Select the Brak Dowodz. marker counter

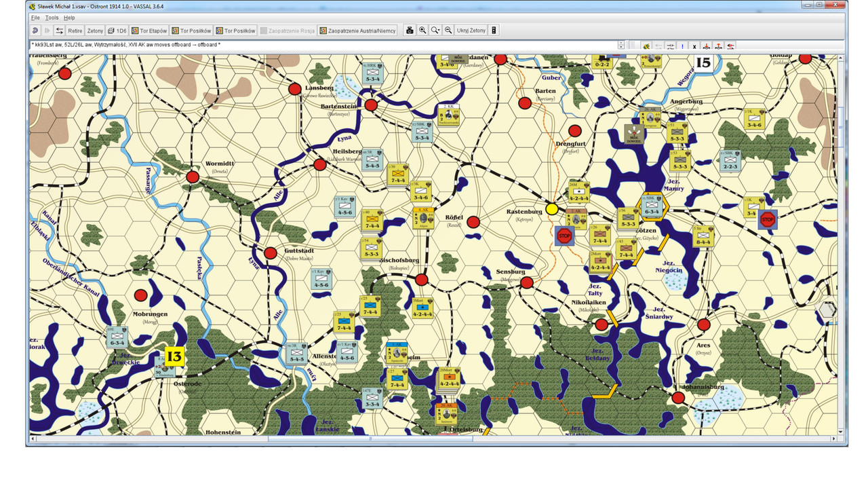point(635,133)
